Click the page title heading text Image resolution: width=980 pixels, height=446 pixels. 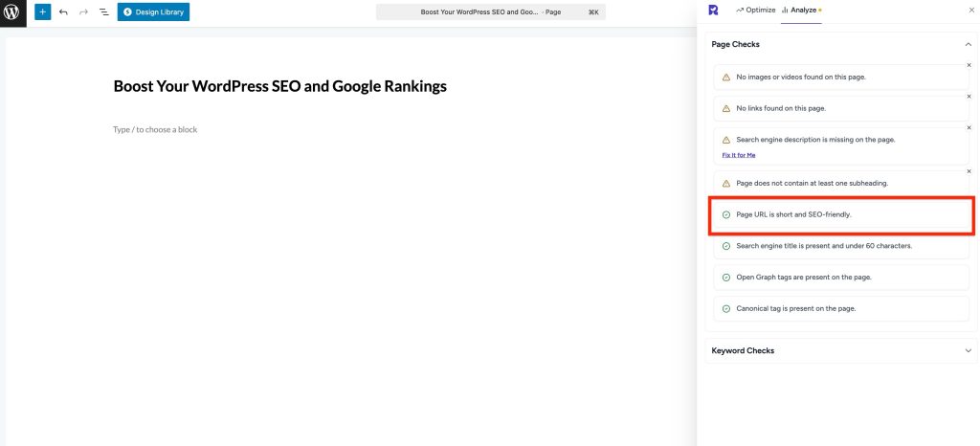(279, 86)
